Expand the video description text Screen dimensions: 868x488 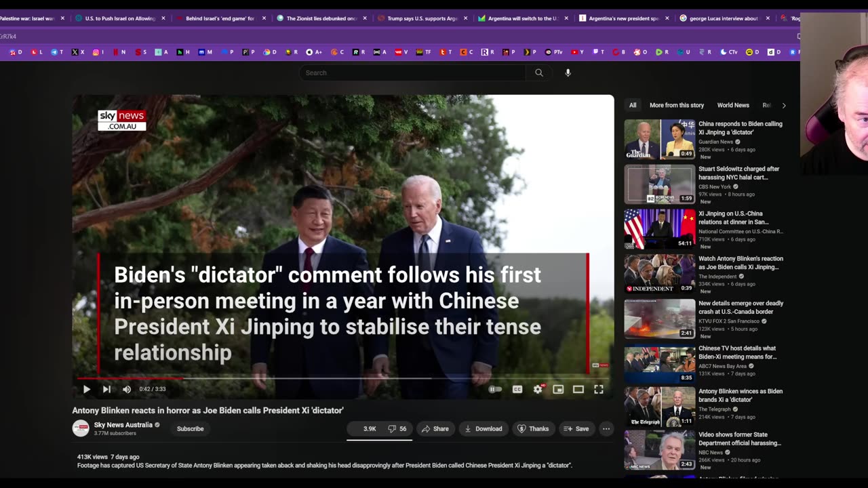[325, 466]
